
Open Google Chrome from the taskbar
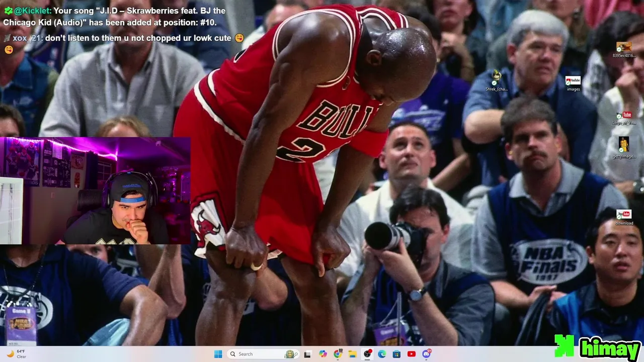338,354
